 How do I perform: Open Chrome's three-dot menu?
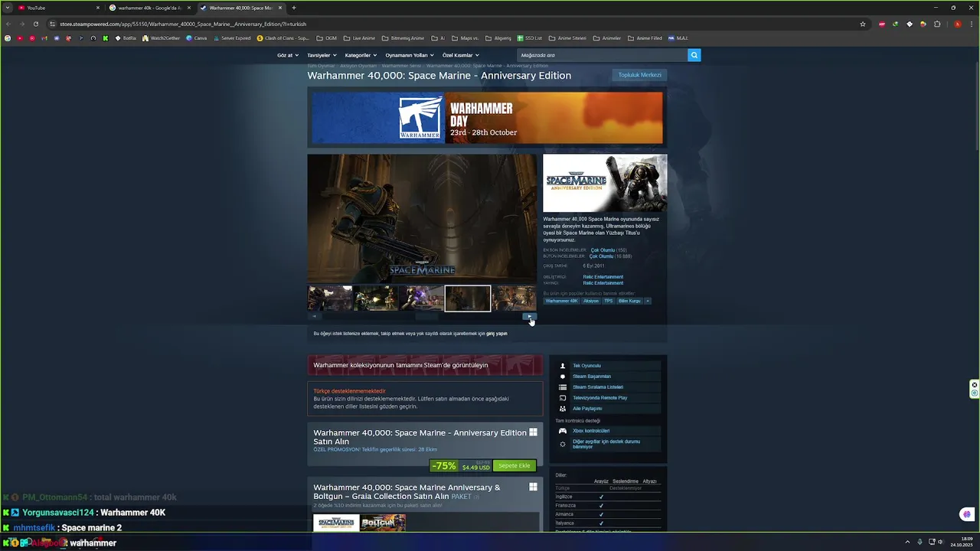coord(971,24)
